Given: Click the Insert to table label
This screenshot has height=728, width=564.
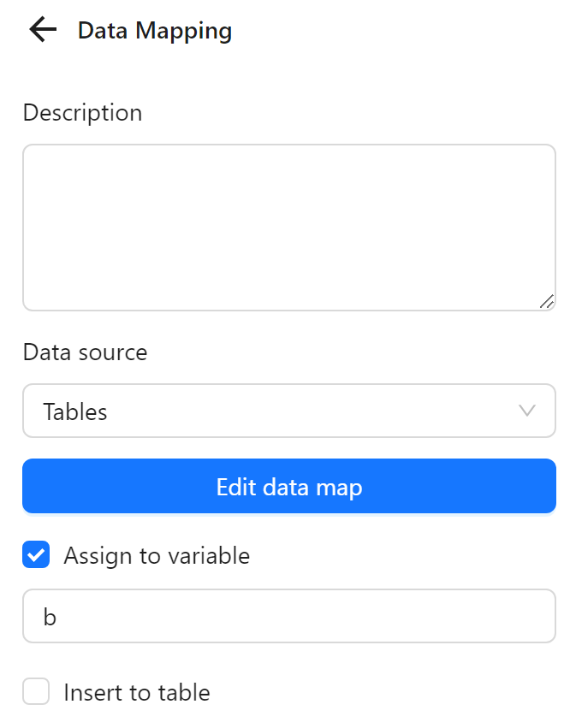Looking at the screenshot, I should (x=135, y=692).
